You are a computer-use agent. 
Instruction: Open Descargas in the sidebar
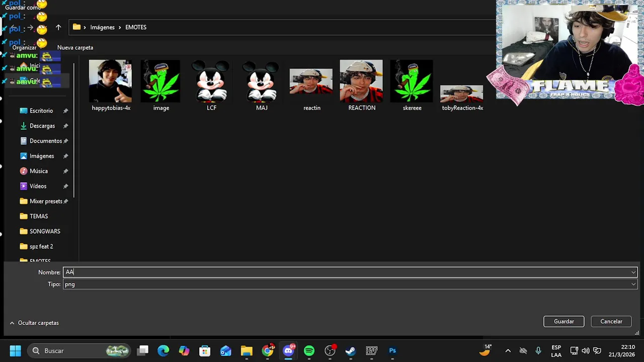tap(42, 126)
